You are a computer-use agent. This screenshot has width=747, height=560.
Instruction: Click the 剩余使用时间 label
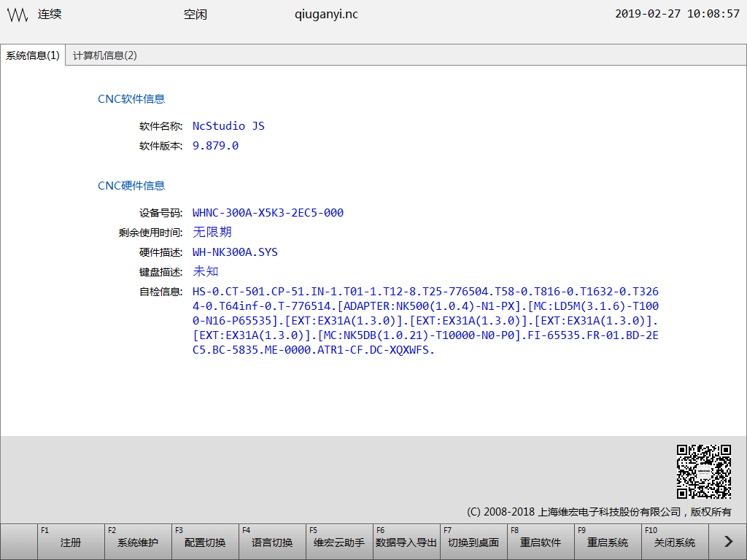tap(150, 233)
